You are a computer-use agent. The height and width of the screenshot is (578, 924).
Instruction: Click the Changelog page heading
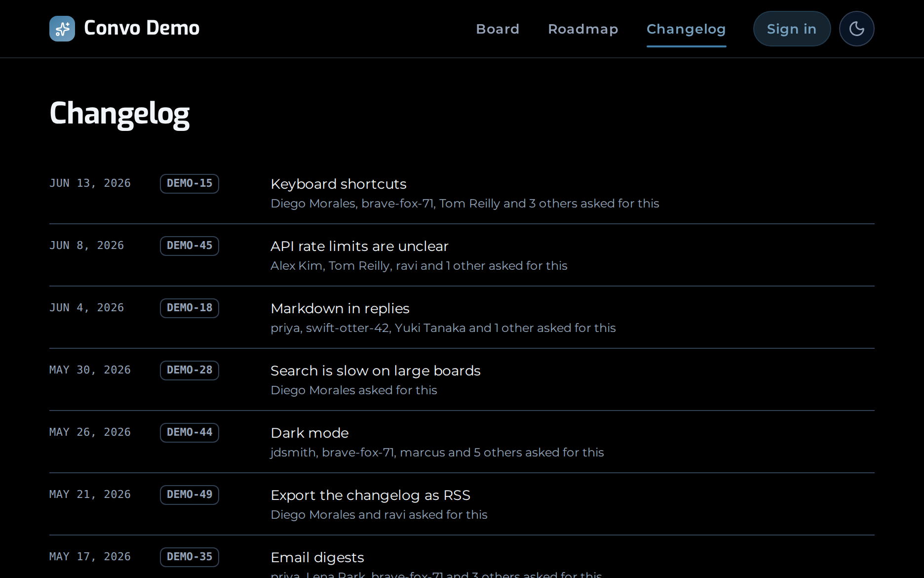coord(119,114)
